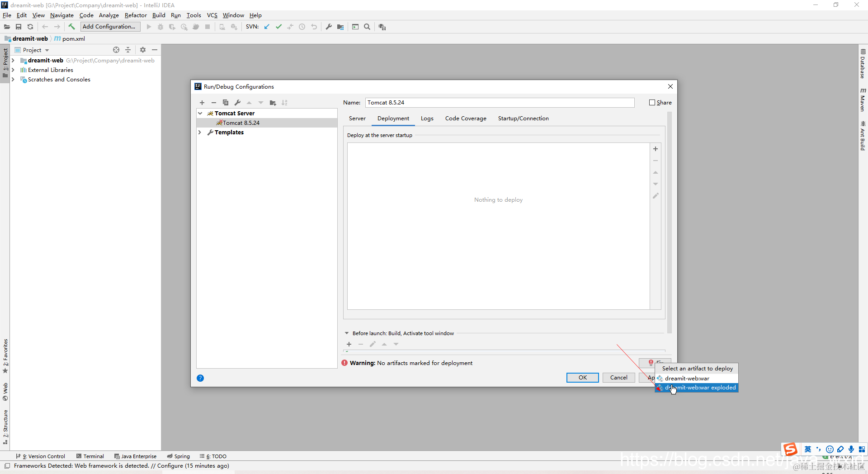
Task: Open Project Structure folder icon in toolbar
Action: tap(340, 27)
